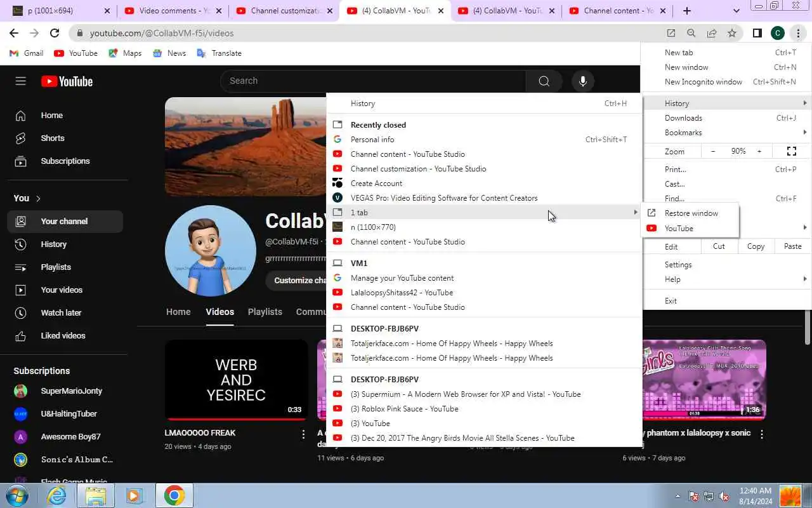This screenshot has width=812, height=508.
Task: Open a new tab with the plus button
Action: (687, 11)
